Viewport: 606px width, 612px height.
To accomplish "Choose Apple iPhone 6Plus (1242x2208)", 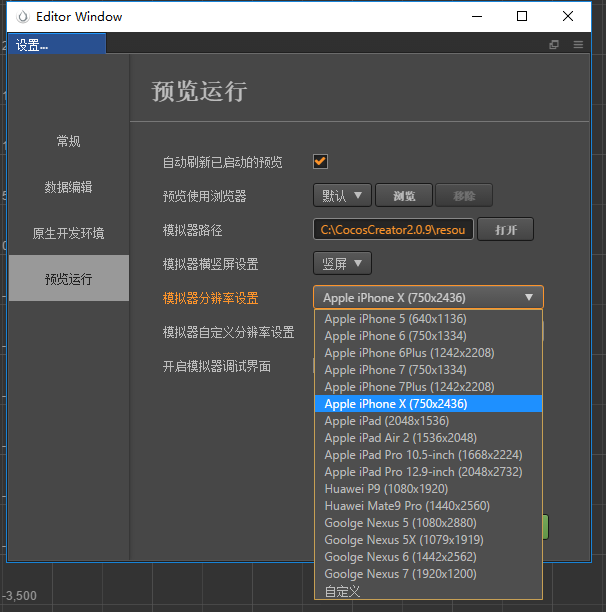I will (x=428, y=353).
